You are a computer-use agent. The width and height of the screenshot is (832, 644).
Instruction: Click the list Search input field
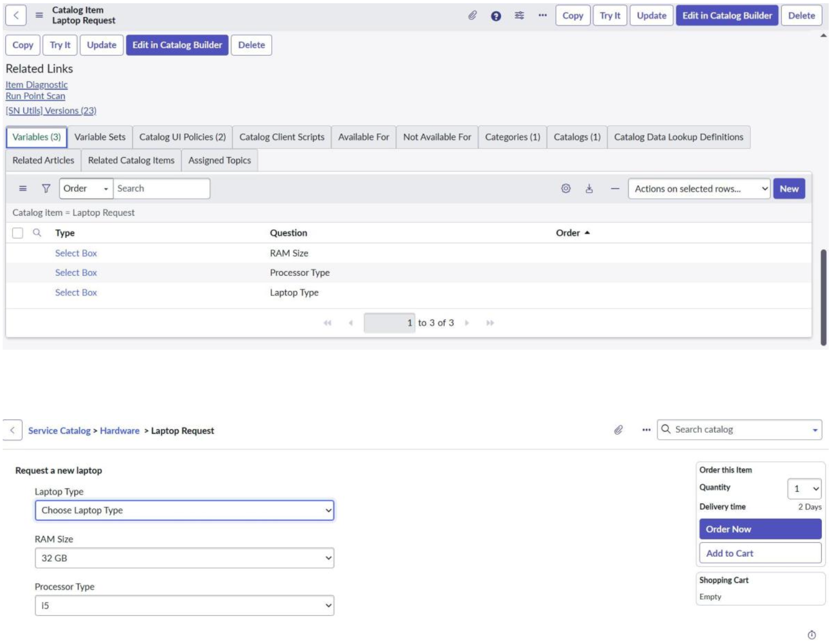click(x=161, y=189)
